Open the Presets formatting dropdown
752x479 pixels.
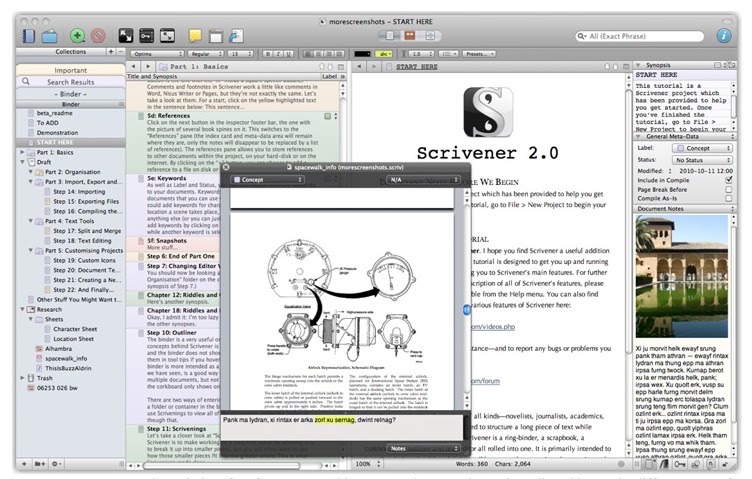tap(479, 54)
